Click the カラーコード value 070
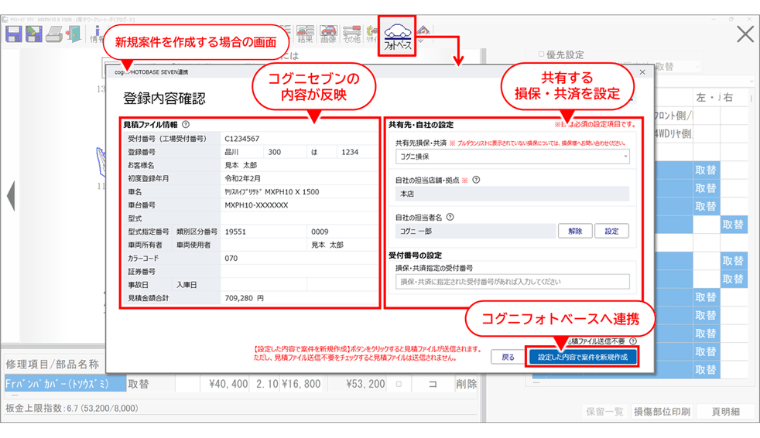760x438 pixels. [x=231, y=258]
